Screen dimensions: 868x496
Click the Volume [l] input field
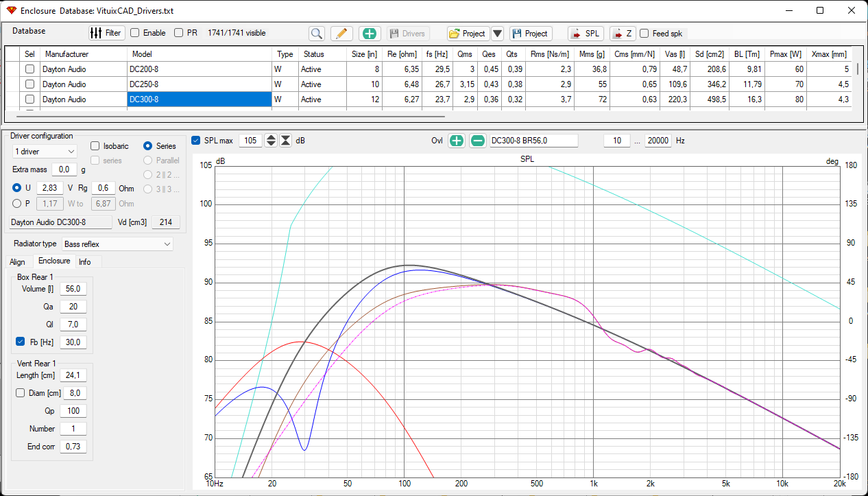tap(73, 289)
